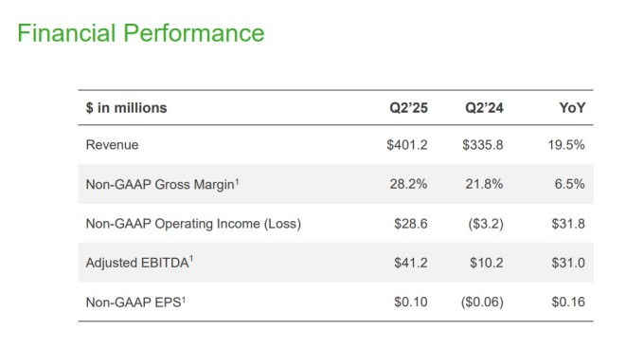Screen dimensions: 644x349
Task: Click the $401.2 revenue value
Action: click(x=407, y=145)
